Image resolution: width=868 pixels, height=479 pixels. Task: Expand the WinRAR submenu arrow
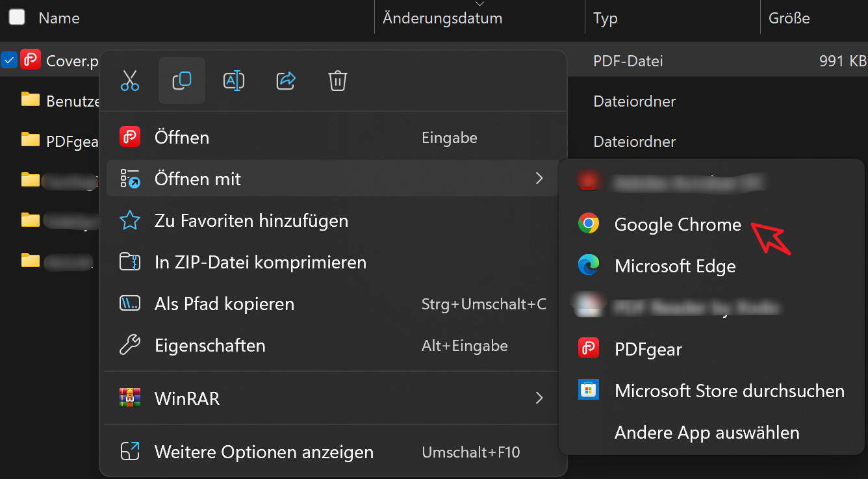pos(539,398)
